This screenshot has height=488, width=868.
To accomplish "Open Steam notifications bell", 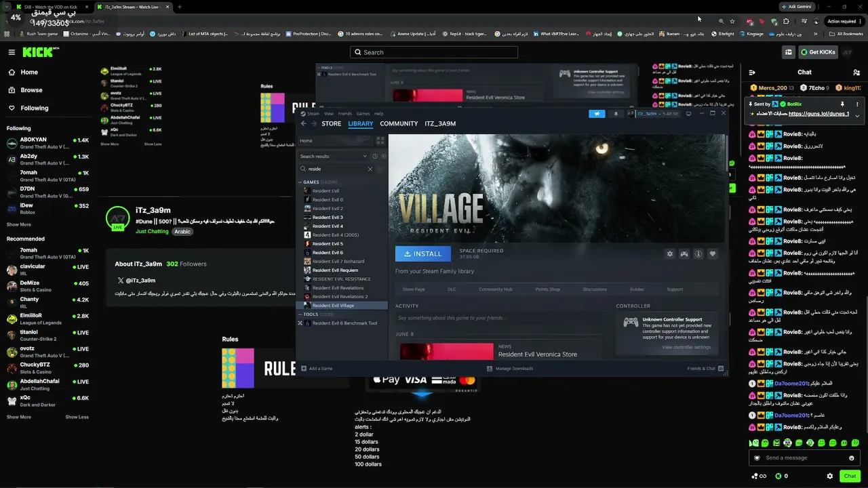I will click(x=616, y=114).
